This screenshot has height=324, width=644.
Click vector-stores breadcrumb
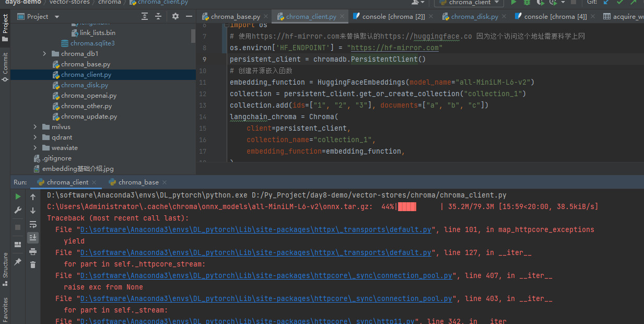pyautogui.click(x=70, y=3)
